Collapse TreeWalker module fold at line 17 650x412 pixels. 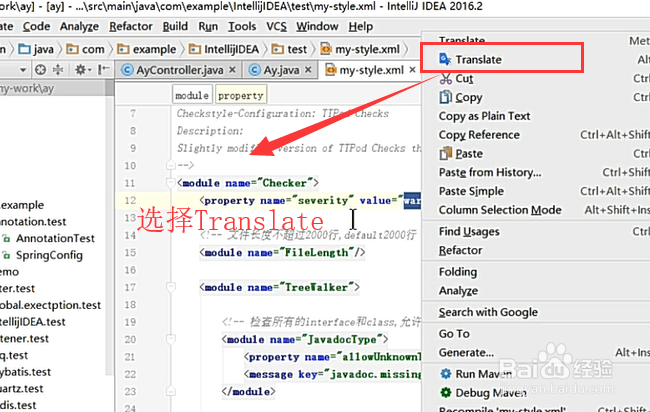click(170, 286)
